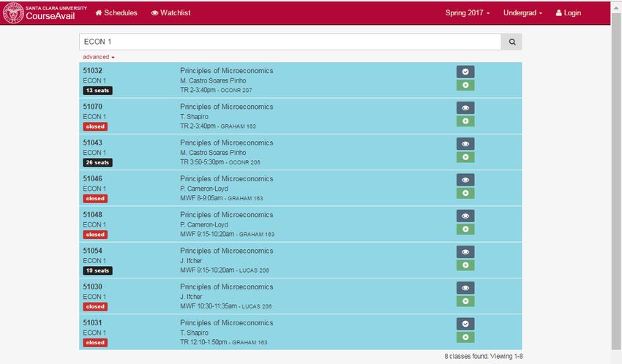Screen dimensions: 622x364
Task: Watch class 51054 using eye button
Action: [x=465, y=252]
